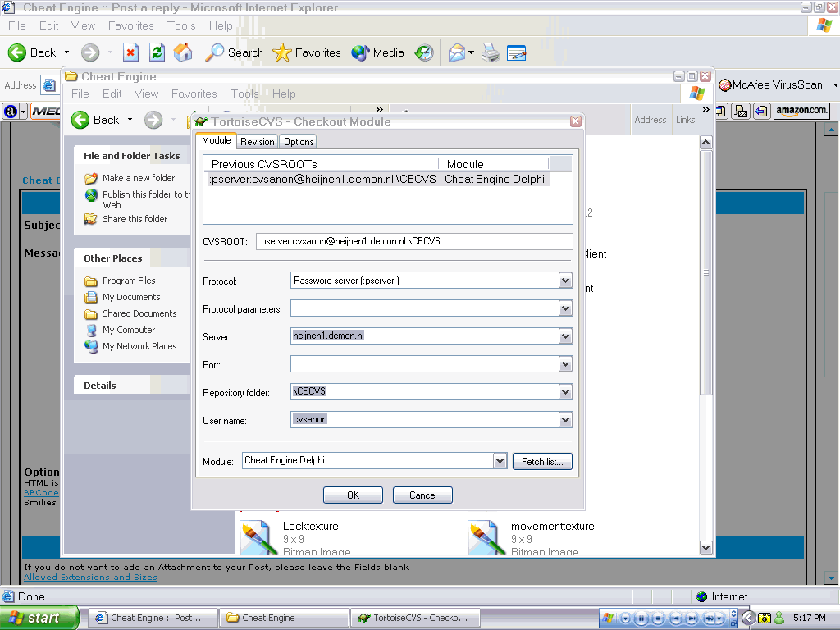Click the down arrow of the folder window scrollbar
Viewport: 840px width, 630px height.
706,547
